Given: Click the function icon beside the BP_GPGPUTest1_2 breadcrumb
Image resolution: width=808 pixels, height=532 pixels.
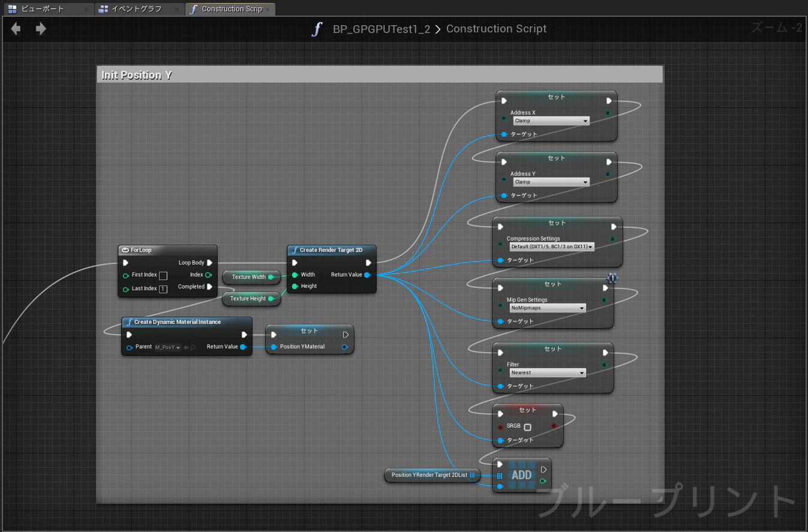Looking at the screenshot, I should [x=317, y=29].
